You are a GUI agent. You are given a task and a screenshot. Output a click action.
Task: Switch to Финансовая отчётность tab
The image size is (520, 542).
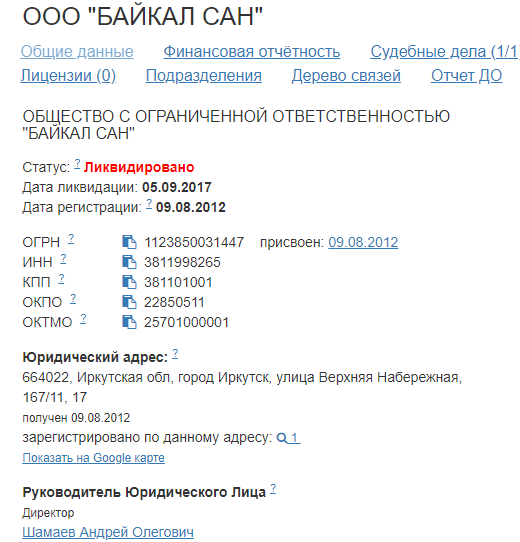[252, 52]
